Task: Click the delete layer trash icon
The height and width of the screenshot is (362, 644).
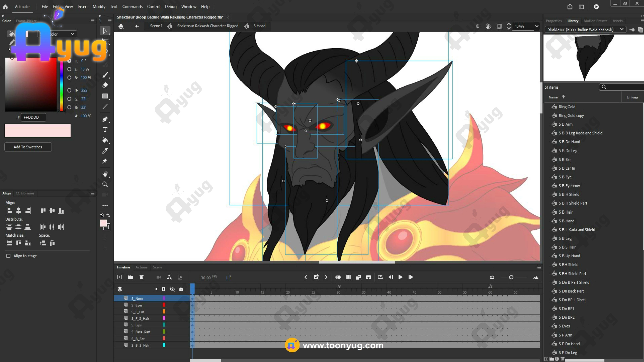Action: [x=141, y=277]
